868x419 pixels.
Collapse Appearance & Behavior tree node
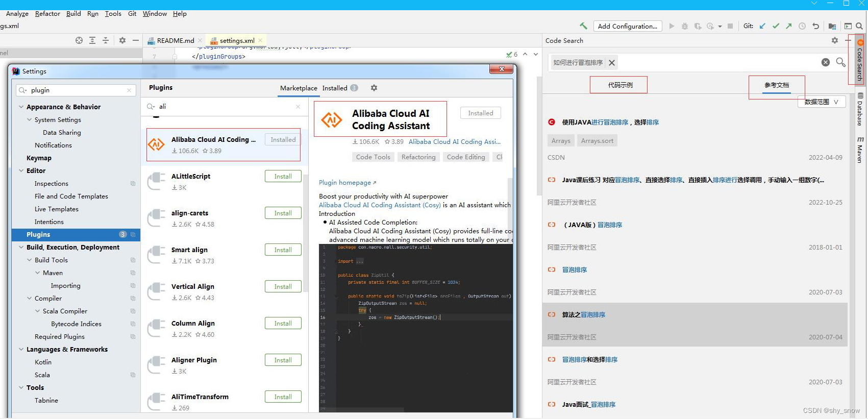pyautogui.click(x=21, y=107)
